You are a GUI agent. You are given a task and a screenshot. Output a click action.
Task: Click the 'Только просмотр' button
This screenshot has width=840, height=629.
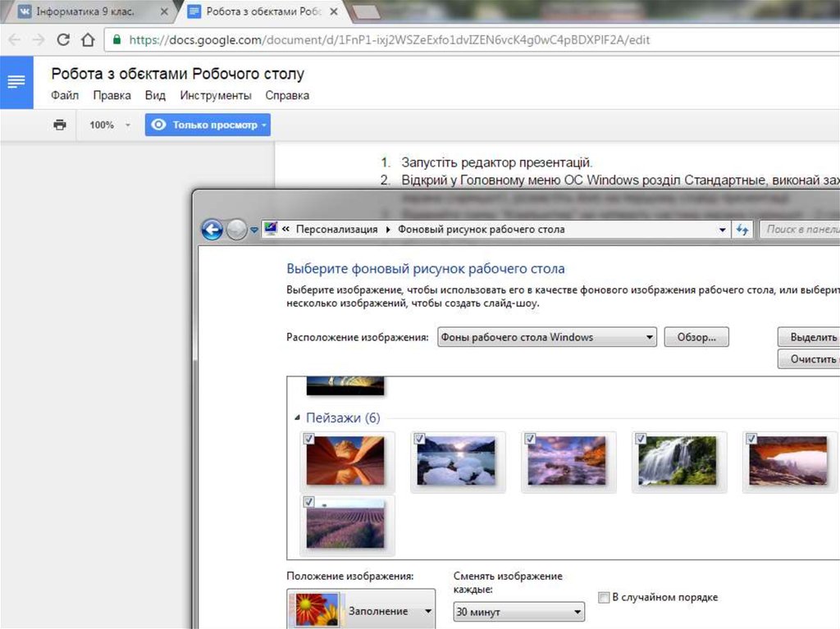click(x=208, y=125)
